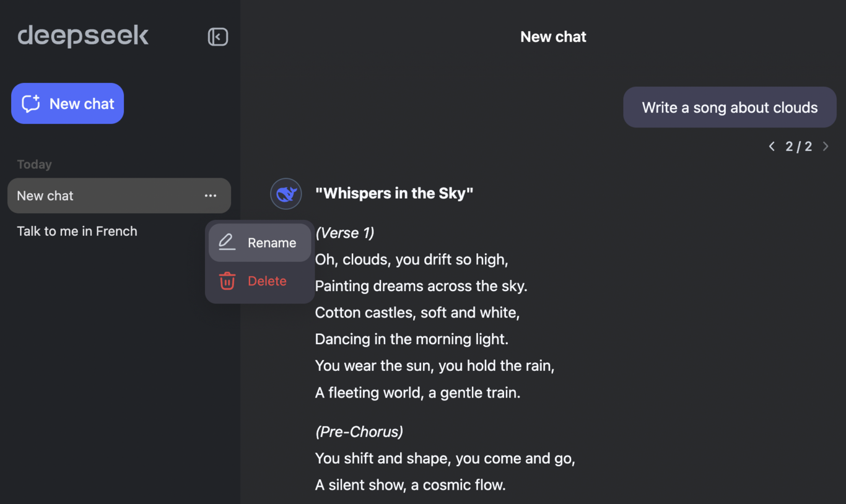Select the 'New chat' conversation in the sidebar
This screenshot has height=504, width=846.
pyautogui.click(x=93, y=195)
